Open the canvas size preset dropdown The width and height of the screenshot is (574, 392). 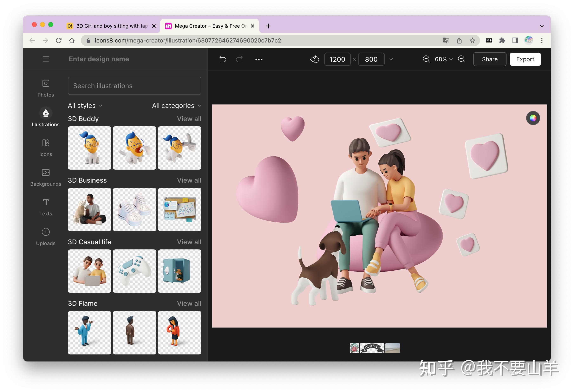pos(391,59)
